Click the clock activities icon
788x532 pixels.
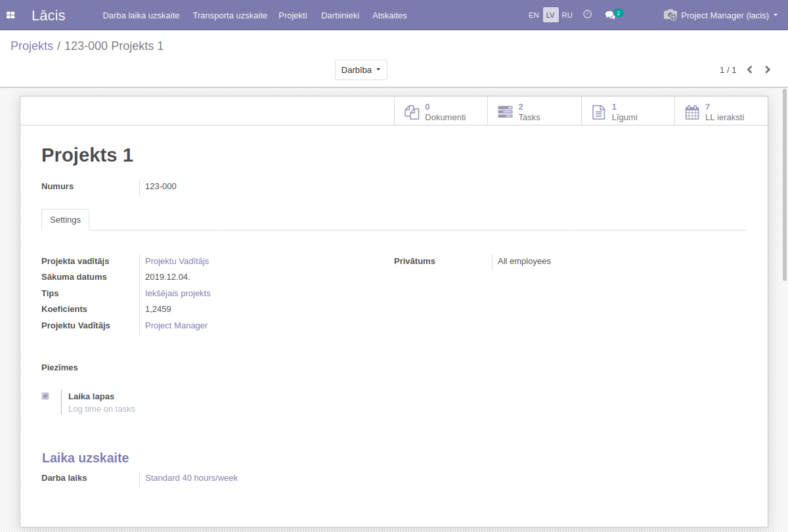[x=588, y=14]
